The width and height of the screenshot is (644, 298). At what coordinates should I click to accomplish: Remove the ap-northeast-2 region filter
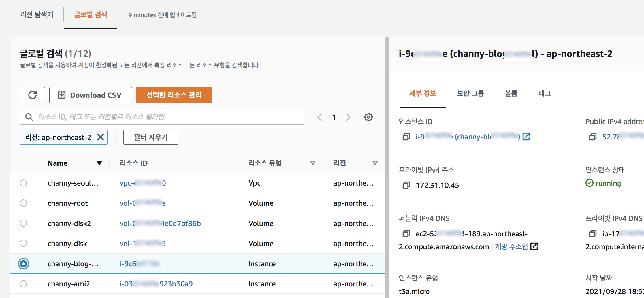(100, 137)
